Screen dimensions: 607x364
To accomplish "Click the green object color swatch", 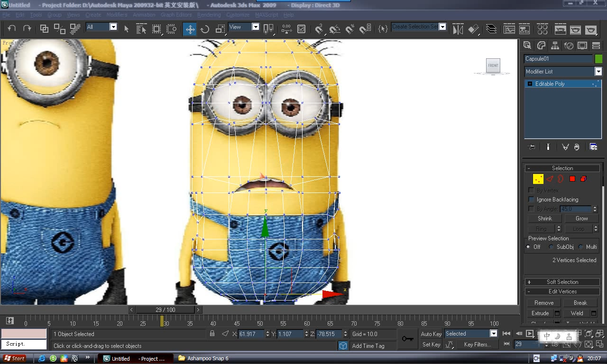I will tap(598, 59).
